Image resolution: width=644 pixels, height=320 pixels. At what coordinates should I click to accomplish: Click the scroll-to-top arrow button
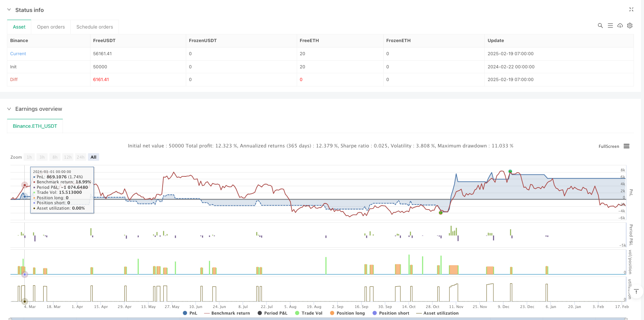[x=636, y=291]
